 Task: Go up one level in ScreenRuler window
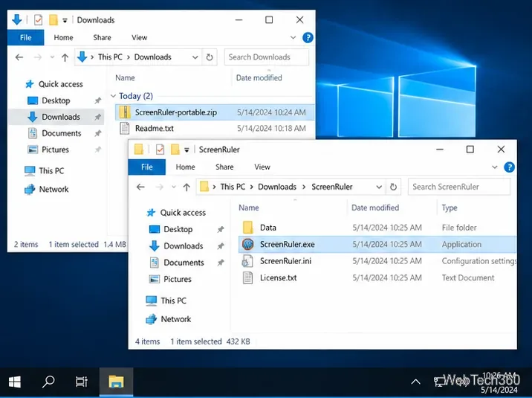pos(186,187)
